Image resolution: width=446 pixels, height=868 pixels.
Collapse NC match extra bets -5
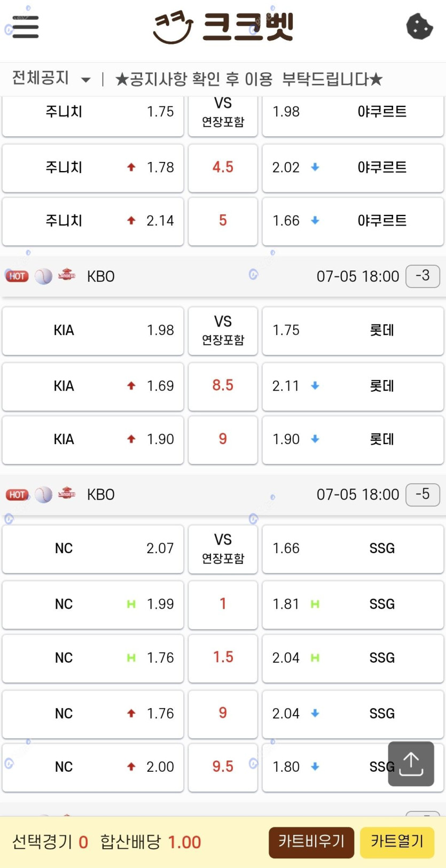pos(422,494)
